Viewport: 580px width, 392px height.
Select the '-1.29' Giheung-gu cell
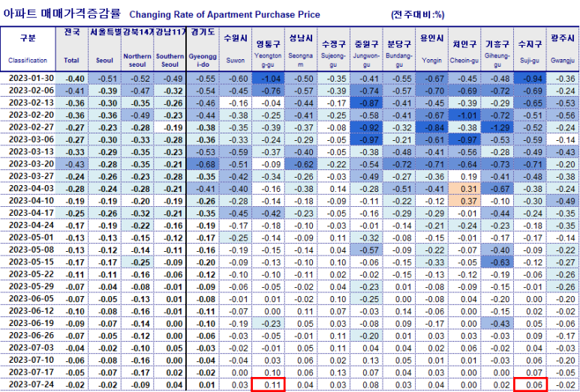click(497, 127)
